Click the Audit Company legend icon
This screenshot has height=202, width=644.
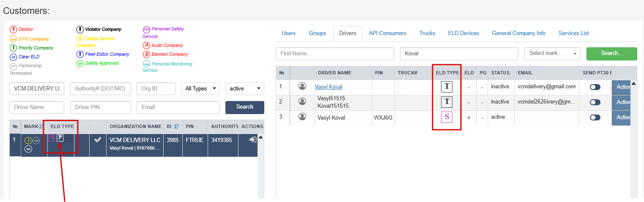click(146, 45)
